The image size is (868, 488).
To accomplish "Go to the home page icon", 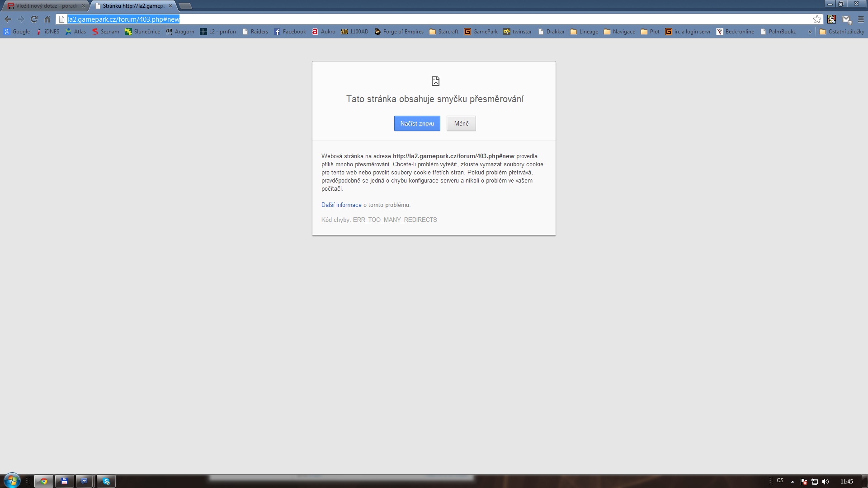I will [47, 19].
